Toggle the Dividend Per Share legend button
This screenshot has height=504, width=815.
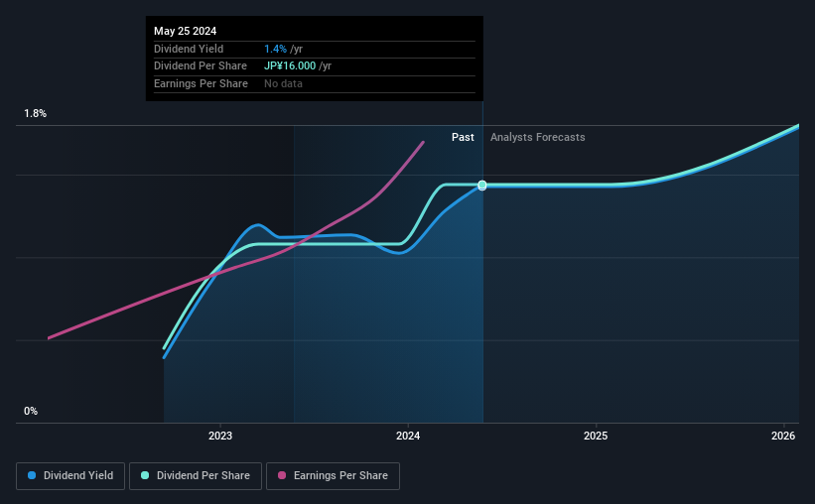[x=196, y=476]
